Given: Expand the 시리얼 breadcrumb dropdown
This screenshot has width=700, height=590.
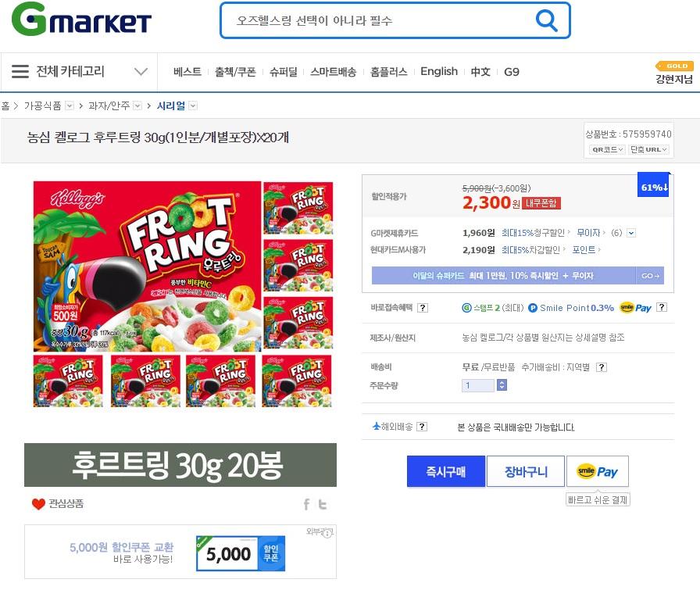Looking at the screenshot, I should click(193, 105).
